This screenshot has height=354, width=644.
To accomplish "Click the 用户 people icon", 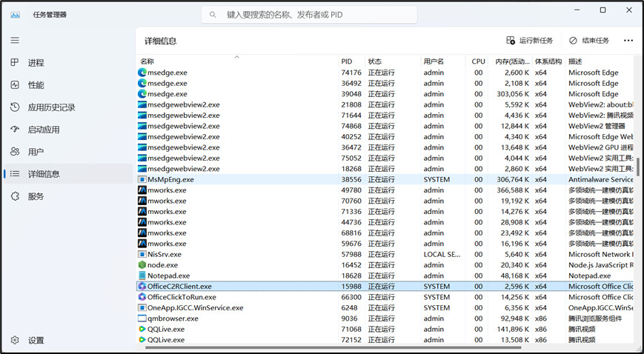I will point(15,152).
